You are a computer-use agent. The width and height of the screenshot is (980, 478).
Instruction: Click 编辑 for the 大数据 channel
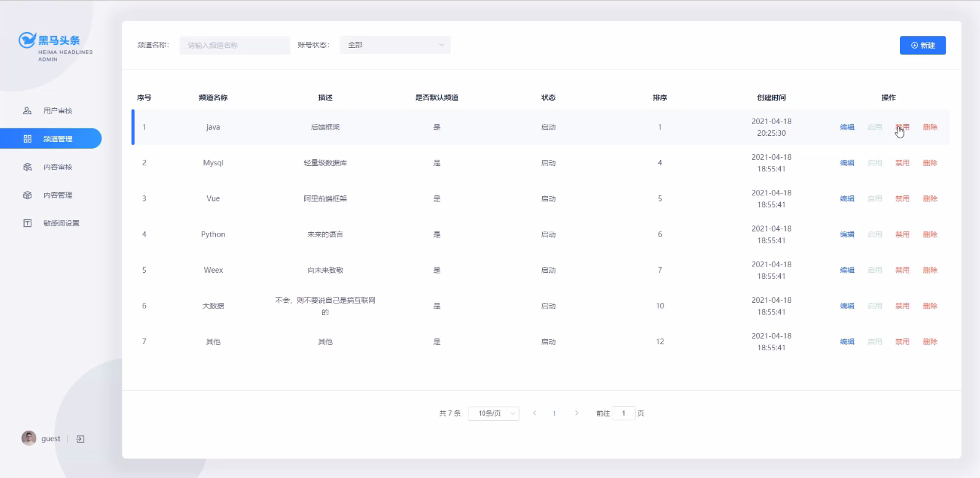847,306
